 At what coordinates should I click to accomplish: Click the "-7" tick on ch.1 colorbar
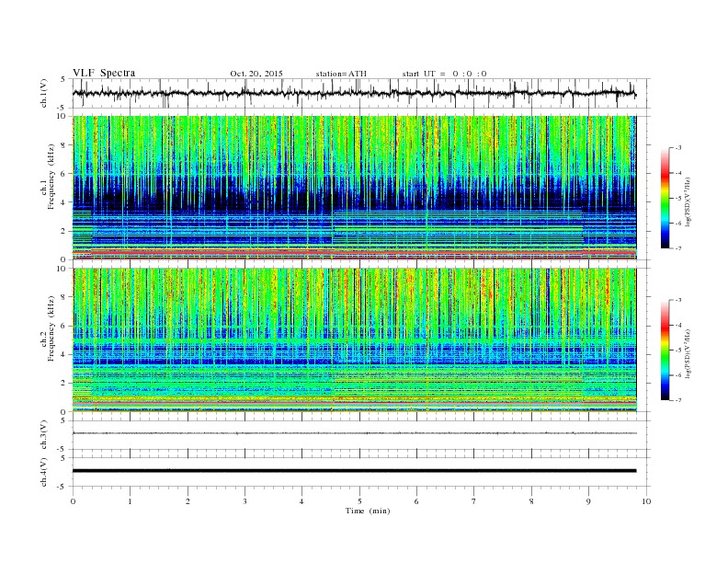pyautogui.click(x=678, y=248)
